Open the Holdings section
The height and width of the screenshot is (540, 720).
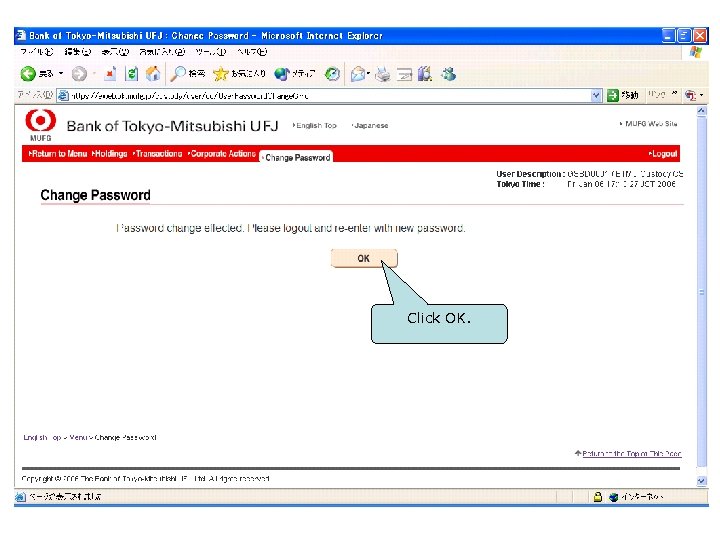pyautogui.click(x=109, y=153)
